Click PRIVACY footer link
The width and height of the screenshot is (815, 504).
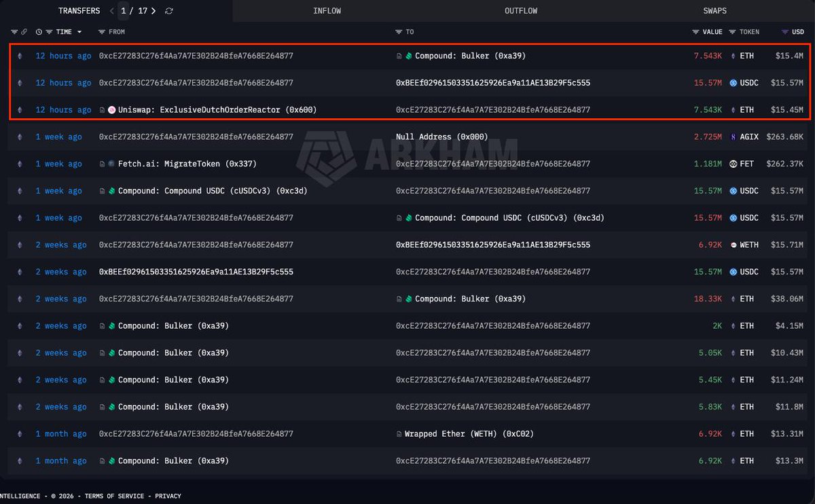point(168,496)
